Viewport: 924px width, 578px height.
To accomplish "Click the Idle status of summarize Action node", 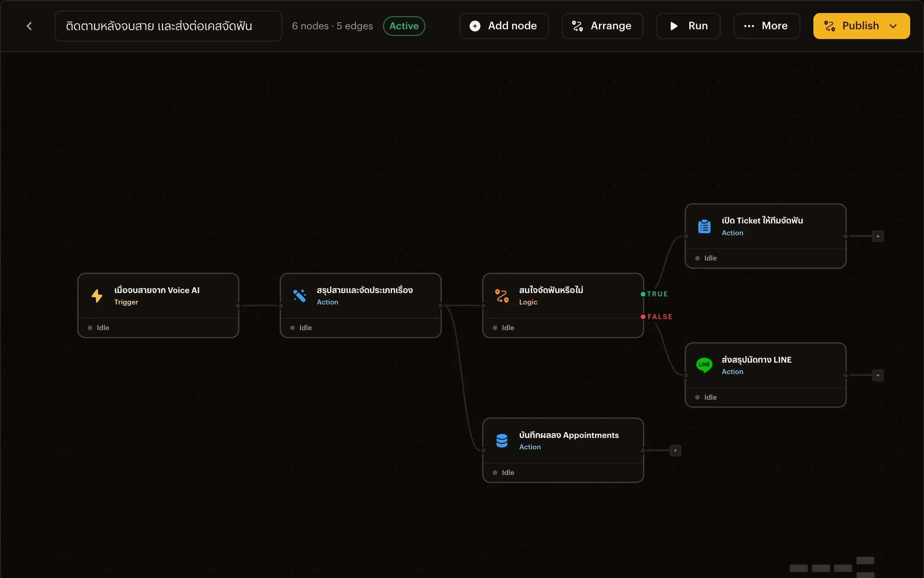I will pyautogui.click(x=301, y=328).
